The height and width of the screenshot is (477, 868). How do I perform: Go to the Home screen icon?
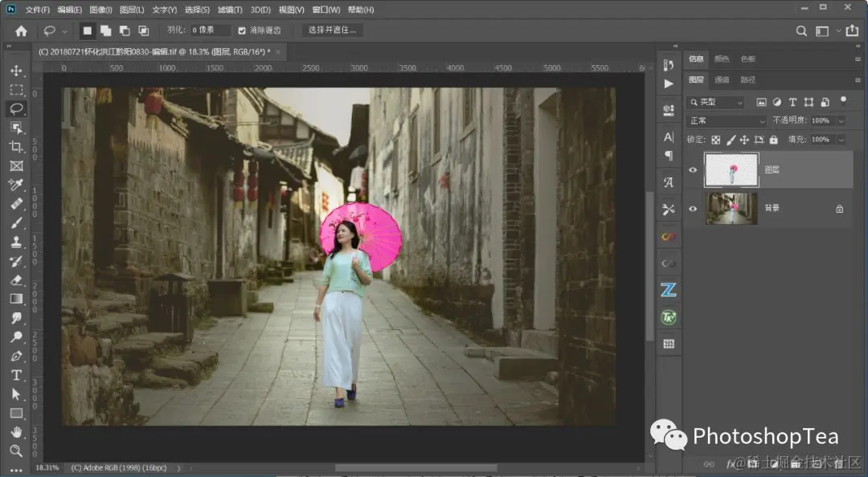pyautogui.click(x=21, y=31)
